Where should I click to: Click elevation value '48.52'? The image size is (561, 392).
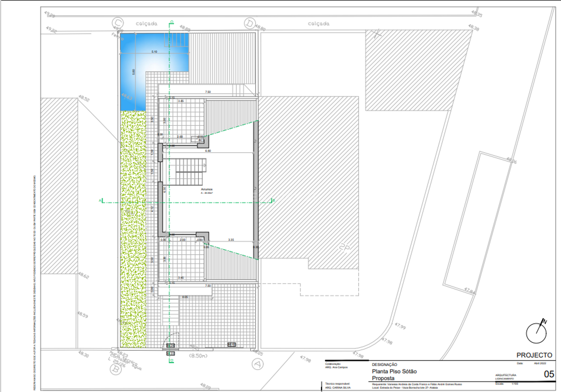pyautogui.click(x=84, y=99)
